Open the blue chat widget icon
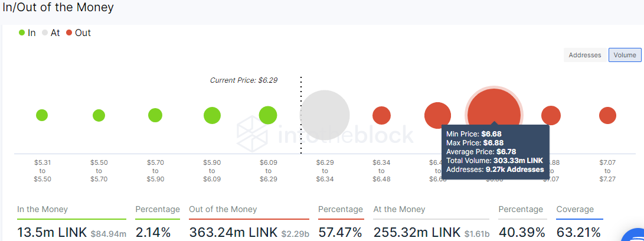The height and width of the screenshot is (241, 644). click(x=635, y=237)
